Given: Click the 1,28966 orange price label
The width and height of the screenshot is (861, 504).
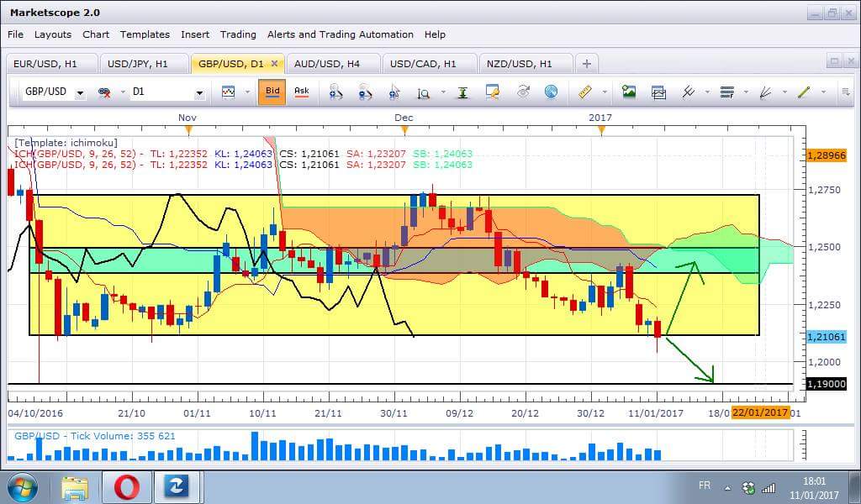Looking at the screenshot, I should click(826, 155).
